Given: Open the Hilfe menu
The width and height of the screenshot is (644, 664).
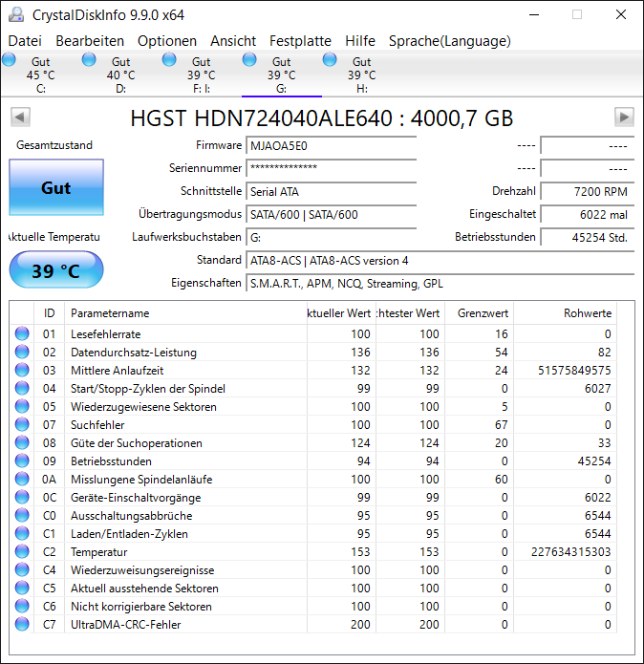Looking at the screenshot, I should pos(360,41).
